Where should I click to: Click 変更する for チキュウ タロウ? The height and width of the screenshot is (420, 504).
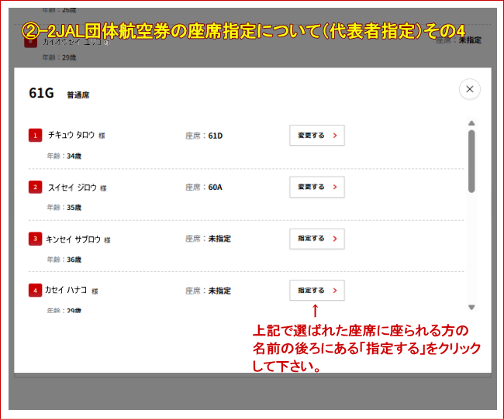point(317,136)
